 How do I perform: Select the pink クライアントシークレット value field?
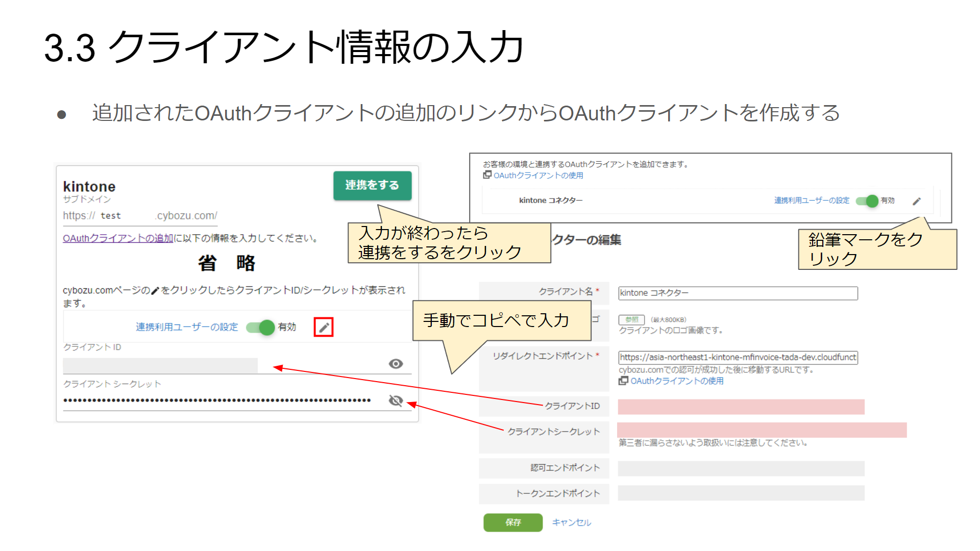click(762, 430)
